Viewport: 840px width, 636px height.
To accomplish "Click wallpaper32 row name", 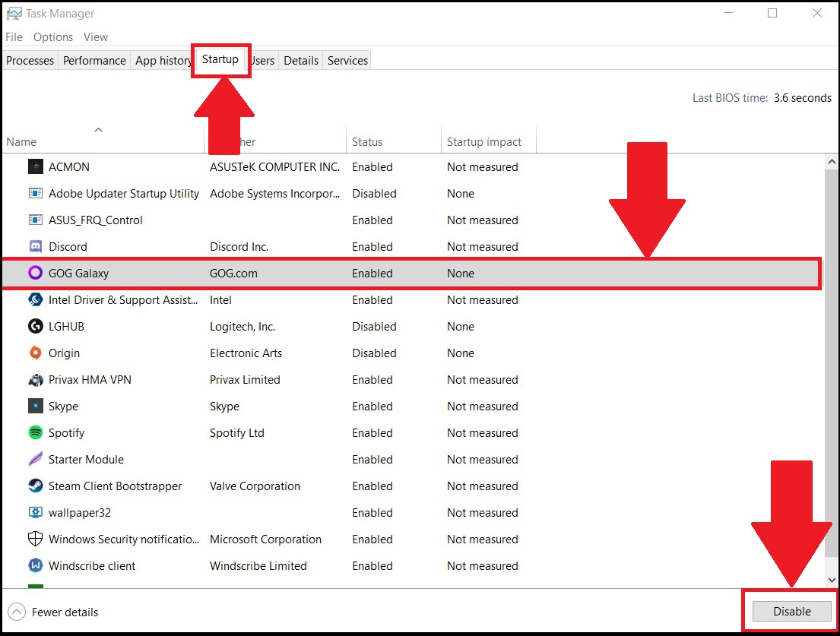I will 80,513.
